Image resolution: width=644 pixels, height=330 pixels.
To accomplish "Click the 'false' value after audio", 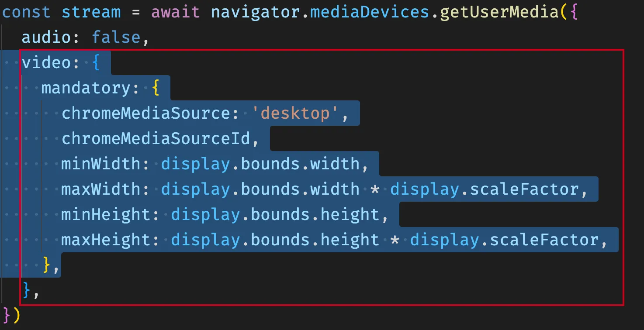I will [116, 38].
